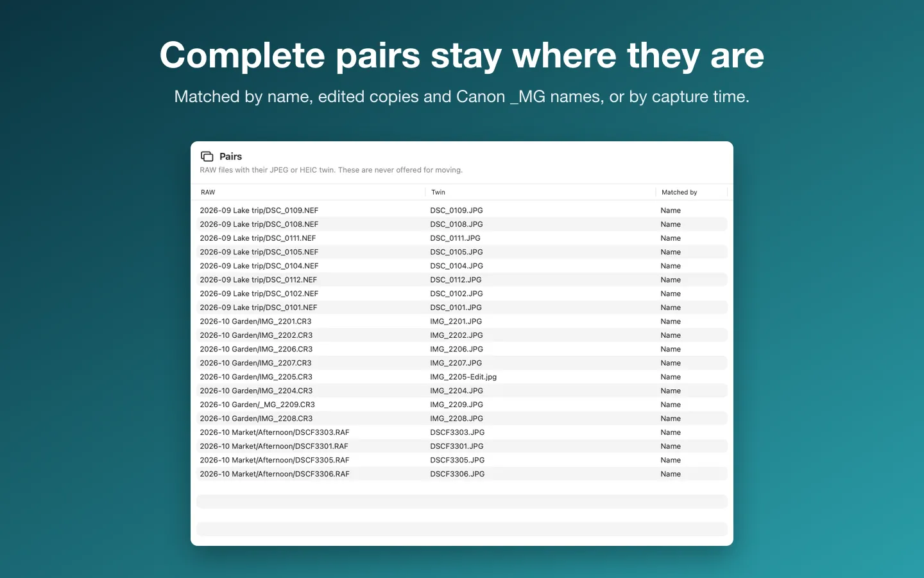Sort by the Matched by column header
The image size is (924, 578).
click(x=691, y=192)
